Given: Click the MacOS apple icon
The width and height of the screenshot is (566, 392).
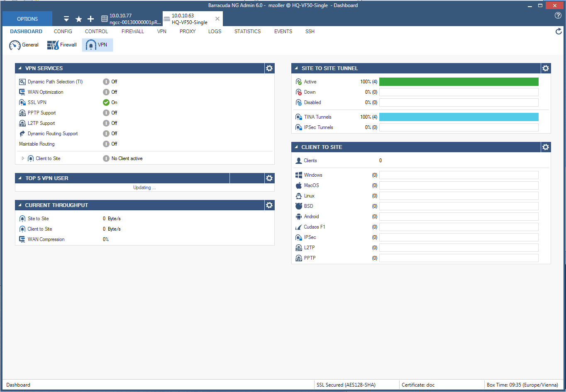Looking at the screenshot, I should pos(299,185).
